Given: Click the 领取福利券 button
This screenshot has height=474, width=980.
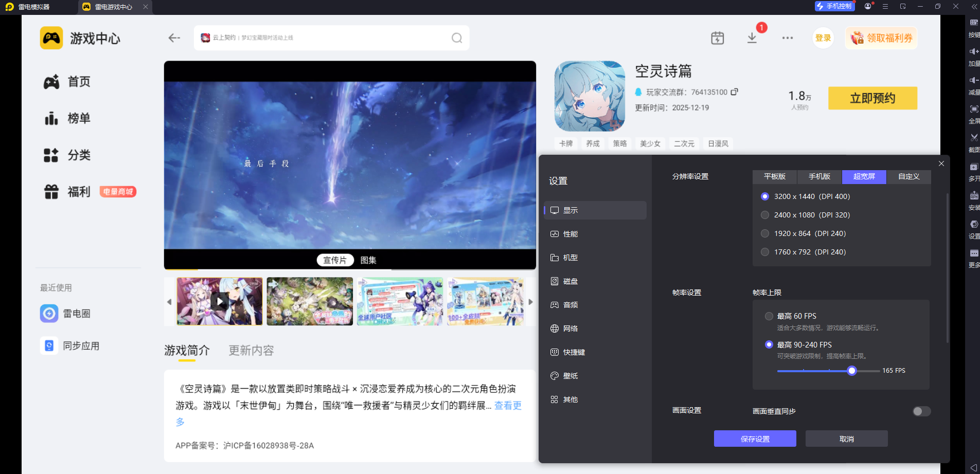Looking at the screenshot, I should pos(881,38).
